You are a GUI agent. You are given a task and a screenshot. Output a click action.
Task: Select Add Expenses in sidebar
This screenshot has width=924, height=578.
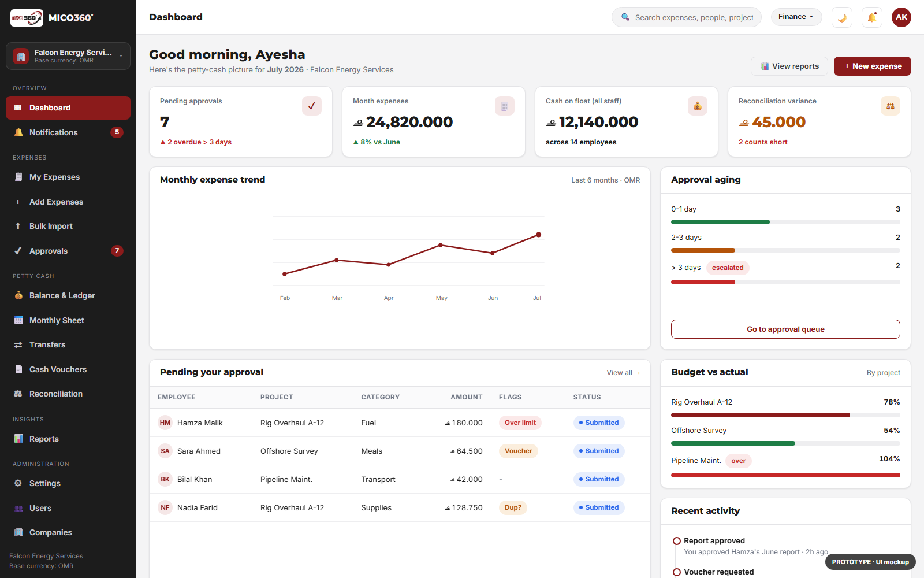point(68,202)
